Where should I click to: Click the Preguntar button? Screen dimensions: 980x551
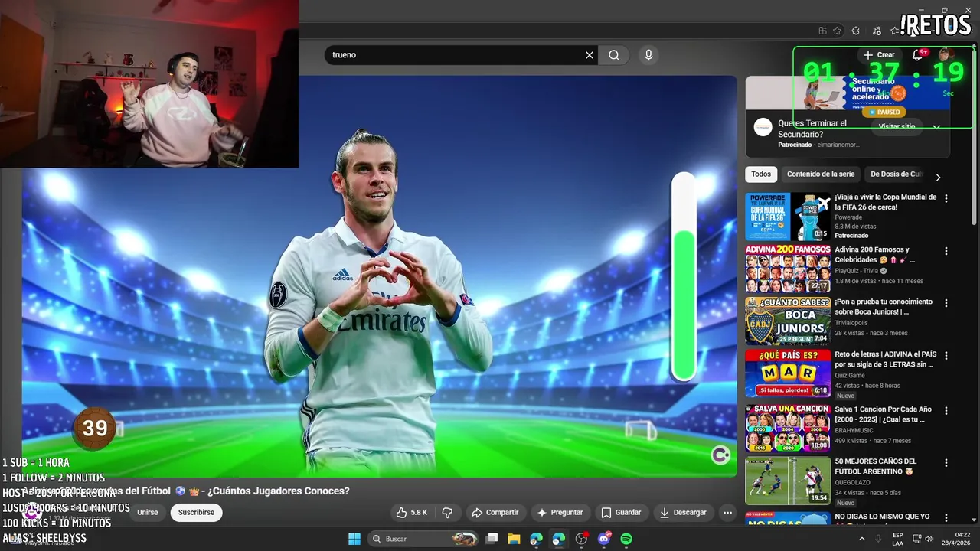560,513
